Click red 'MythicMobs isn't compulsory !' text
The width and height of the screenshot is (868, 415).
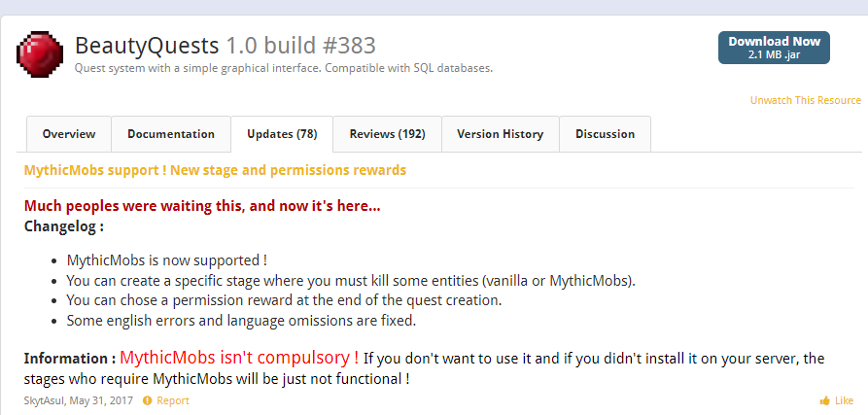[x=239, y=358]
